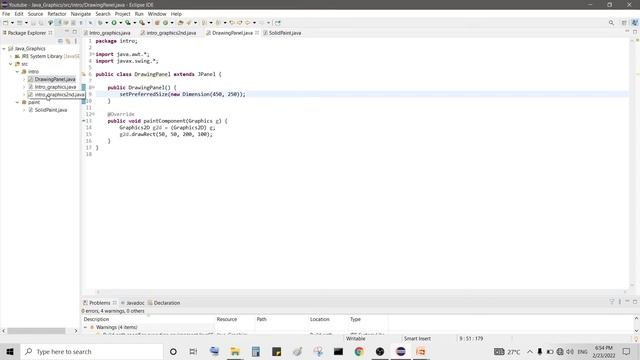Switch to intro_graphics2nd.java editor tab
This screenshot has width=640, height=360.
pyautogui.click(x=169, y=33)
